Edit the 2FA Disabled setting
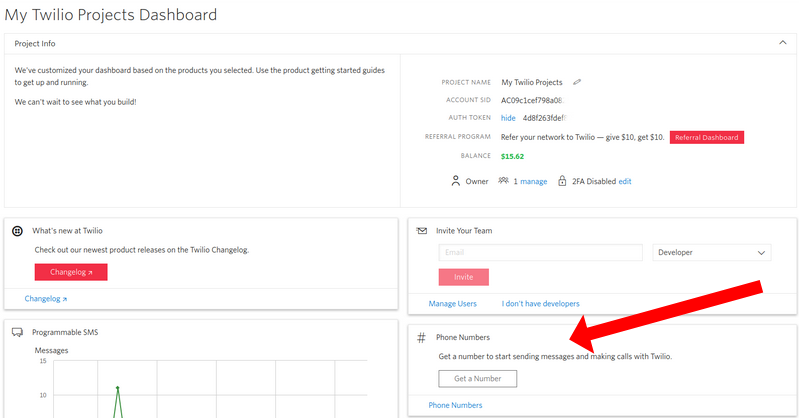799x418 pixels. point(625,181)
